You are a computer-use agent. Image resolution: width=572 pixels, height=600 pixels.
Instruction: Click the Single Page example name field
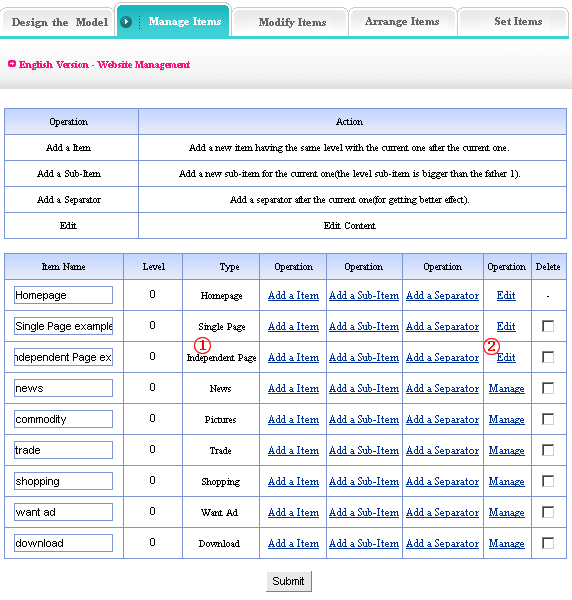64,326
